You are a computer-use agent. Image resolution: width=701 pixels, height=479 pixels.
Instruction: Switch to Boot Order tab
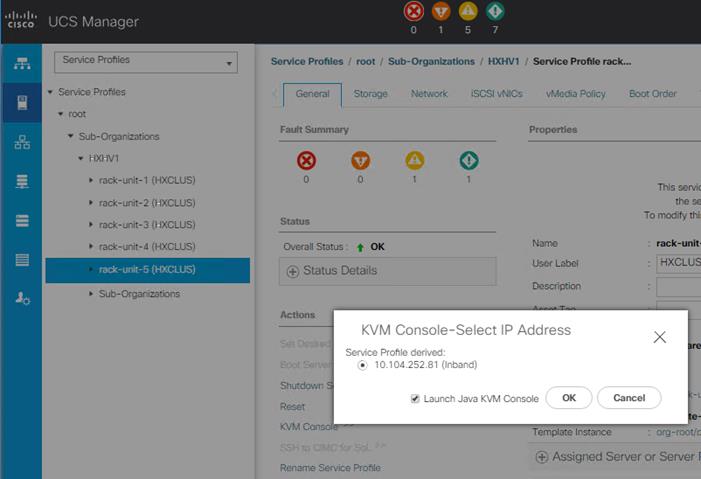(653, 94)
